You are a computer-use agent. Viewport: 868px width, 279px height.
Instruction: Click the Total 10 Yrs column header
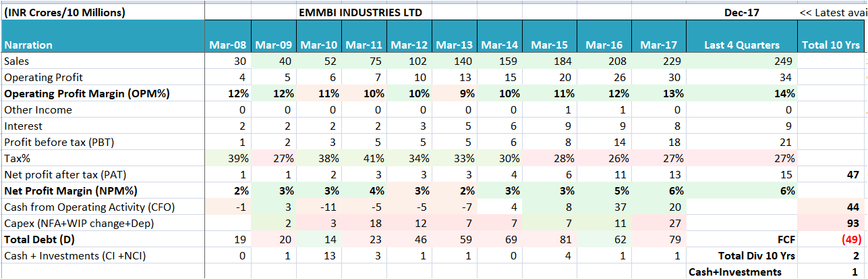tap(830, 45)
